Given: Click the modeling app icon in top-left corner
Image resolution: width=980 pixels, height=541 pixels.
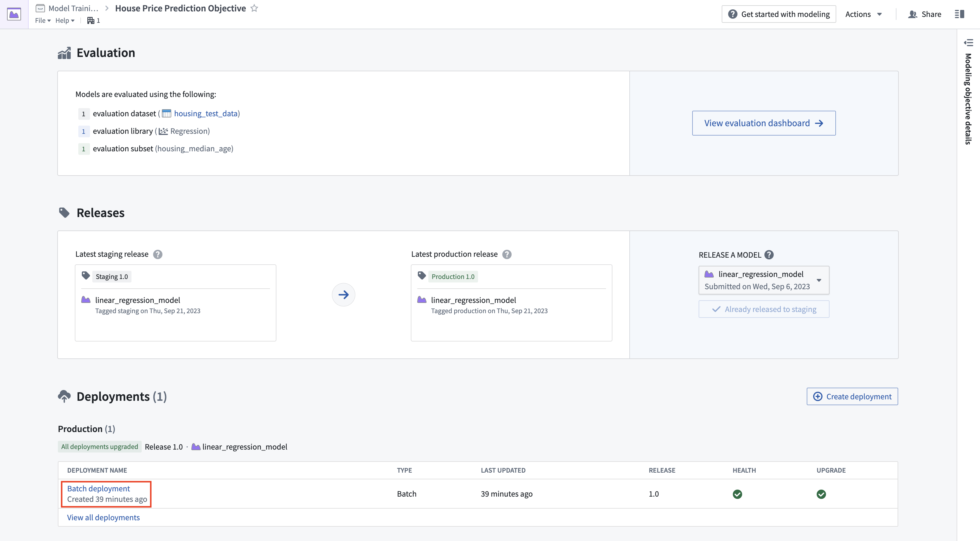Looking at the screenshot, I should point(14,14).
